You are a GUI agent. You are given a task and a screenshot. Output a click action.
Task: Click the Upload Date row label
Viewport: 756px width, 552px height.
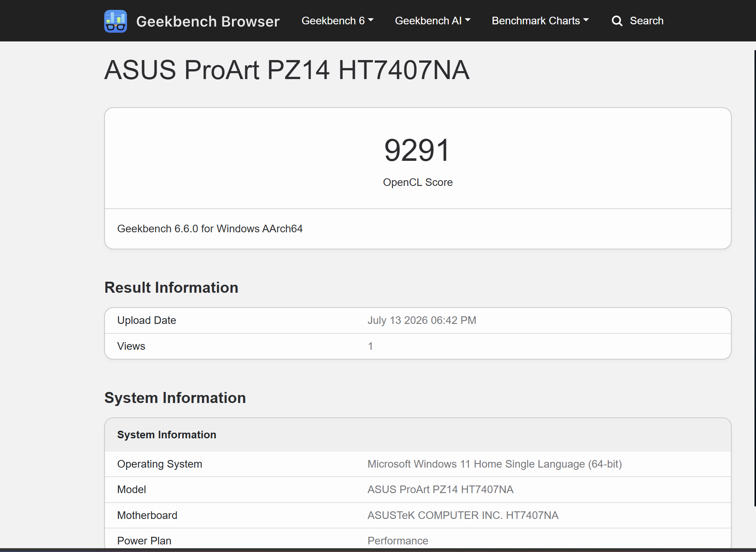click(147, 320)
